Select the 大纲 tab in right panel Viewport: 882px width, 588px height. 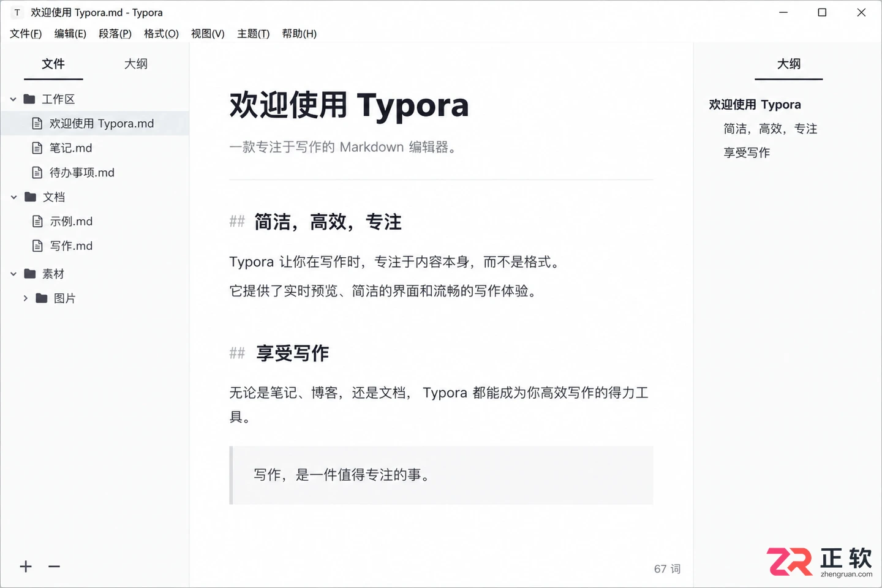pyautogui.click(x=789, y=64)
